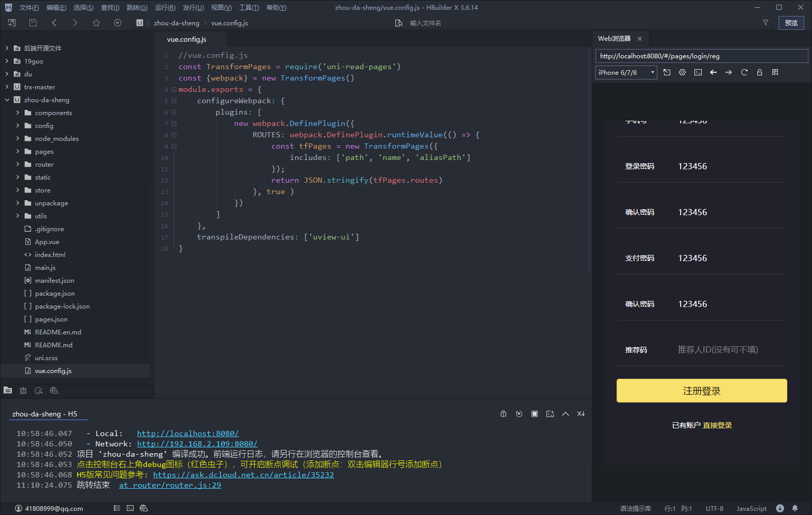
Task: Open notifications bell in status bar
Action: point(795,508)
